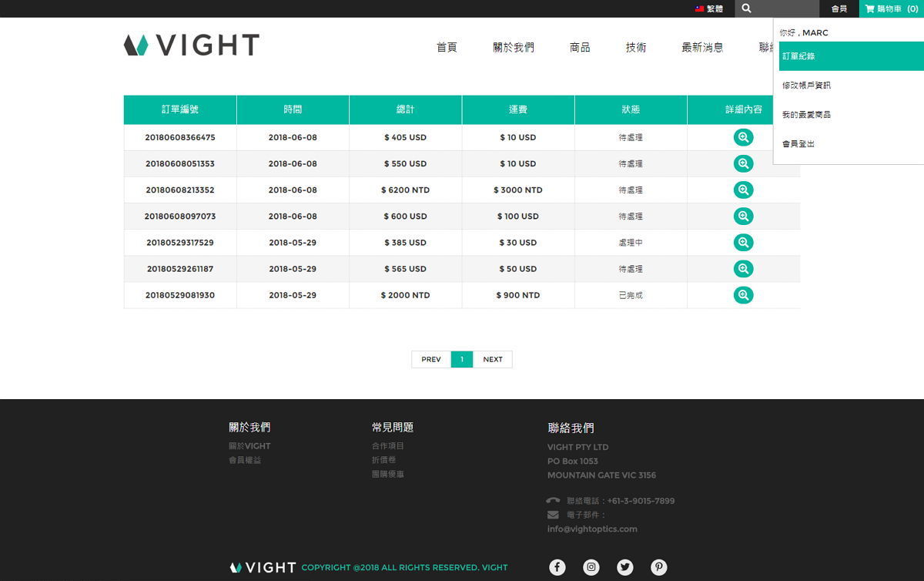The width and height of the screenshot is (924, 581).
Task: View details of order 20180529081930
Action: pos(743,295)
